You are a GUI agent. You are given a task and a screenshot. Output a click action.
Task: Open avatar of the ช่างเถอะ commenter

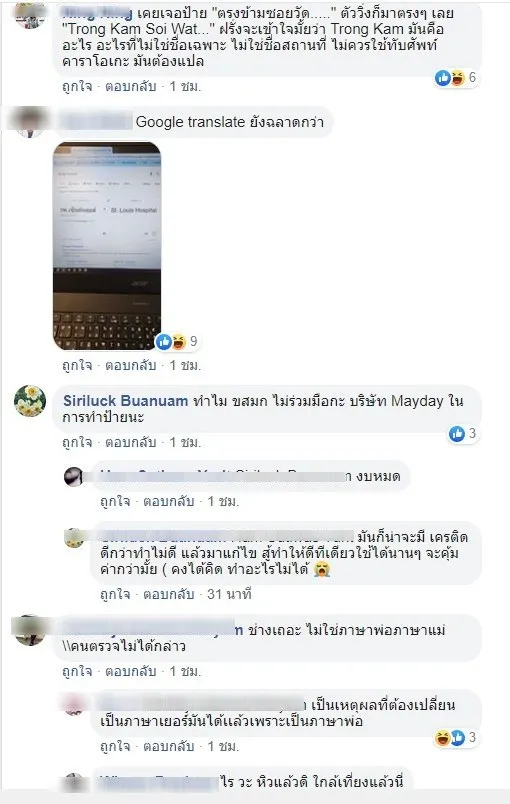coord(30,630)
